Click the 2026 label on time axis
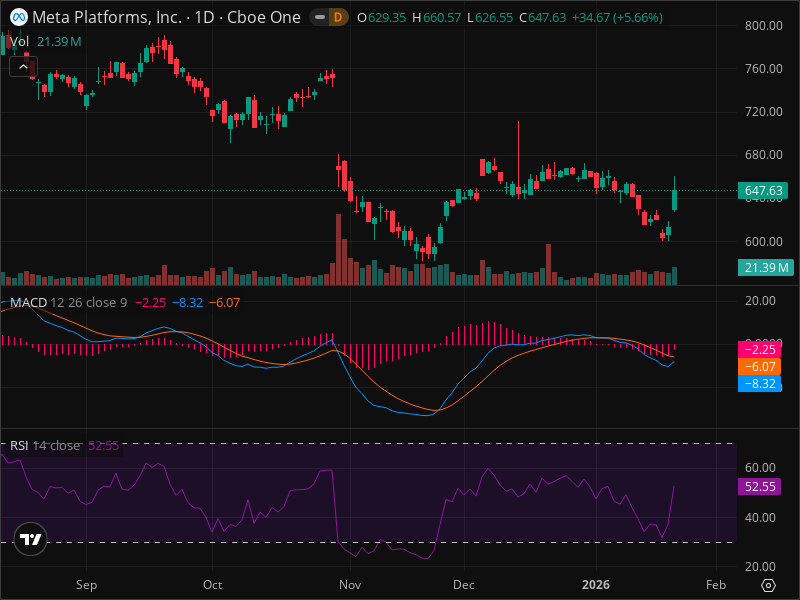800x600 pixels. tap(596, 585)
